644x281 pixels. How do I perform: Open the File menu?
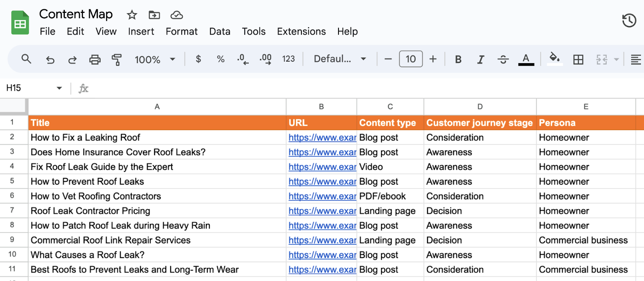(x=47, y=31)
